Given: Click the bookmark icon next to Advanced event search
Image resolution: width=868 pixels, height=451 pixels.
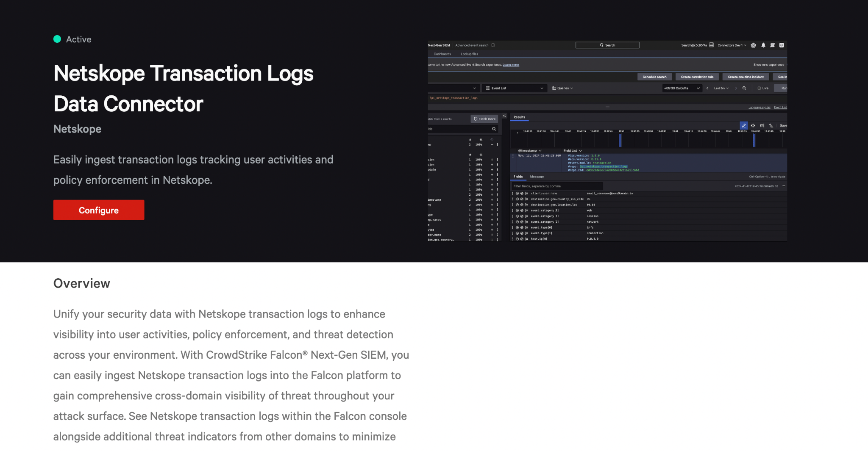Looking at the screenshot, I should pyautogui.click(x=493, y=45).
